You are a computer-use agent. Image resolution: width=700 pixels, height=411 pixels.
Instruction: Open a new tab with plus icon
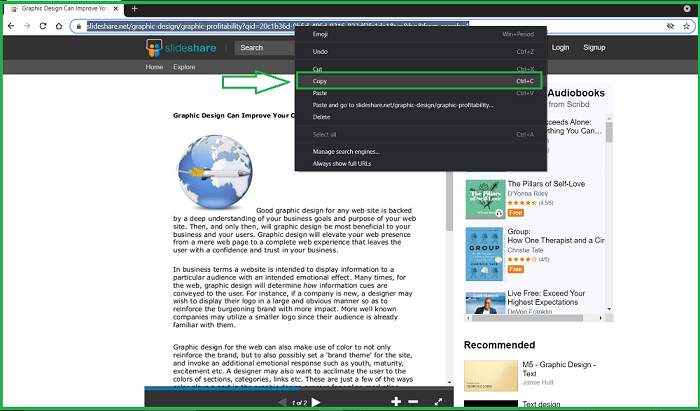coord(134,8)
